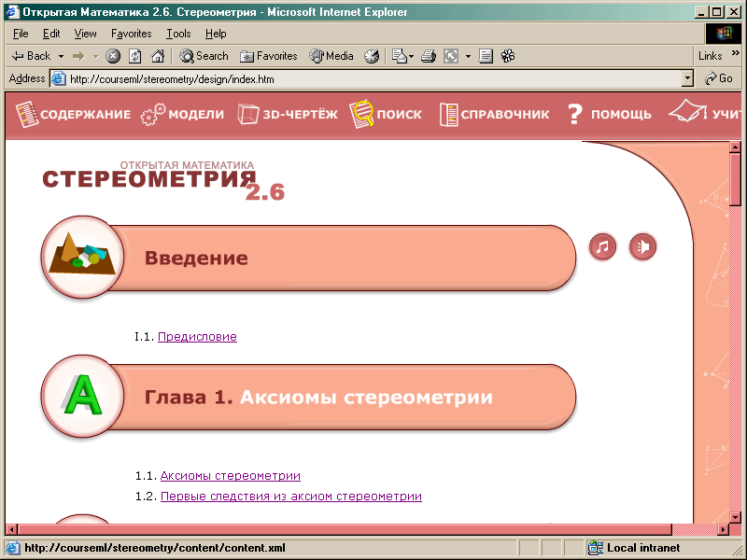This screenshot has width=747, height=560.
Task: Open the Tools menu
Action: click(178, 34)
